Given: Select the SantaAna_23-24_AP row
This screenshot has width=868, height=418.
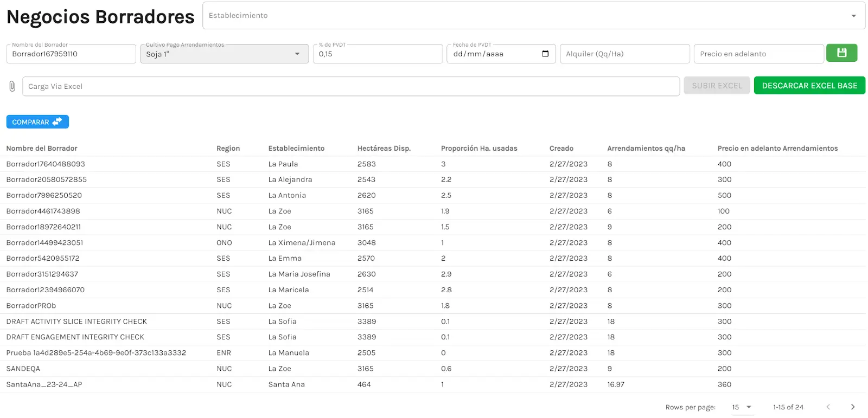Looking at the screenshot, I should (44, 384).
